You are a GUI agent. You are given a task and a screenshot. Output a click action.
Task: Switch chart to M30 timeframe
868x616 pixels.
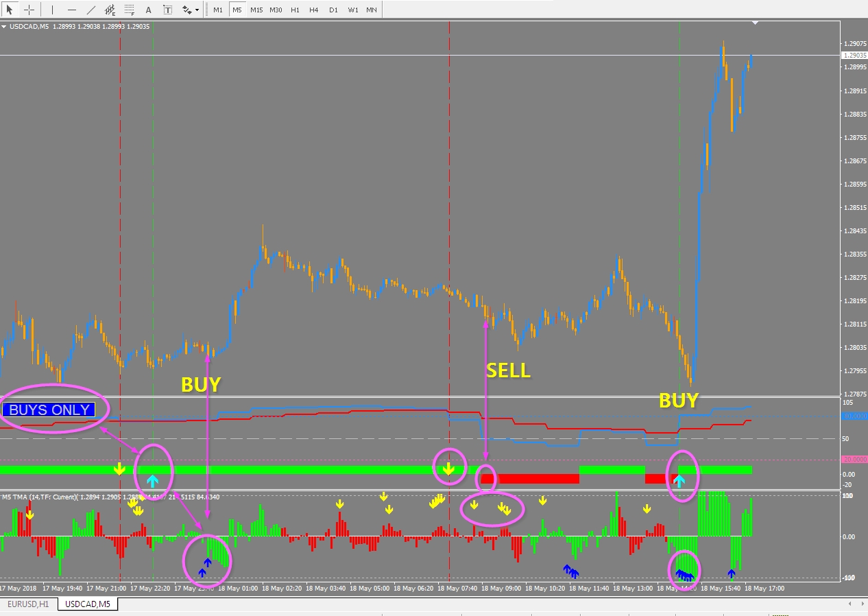[x=276, y=10]
